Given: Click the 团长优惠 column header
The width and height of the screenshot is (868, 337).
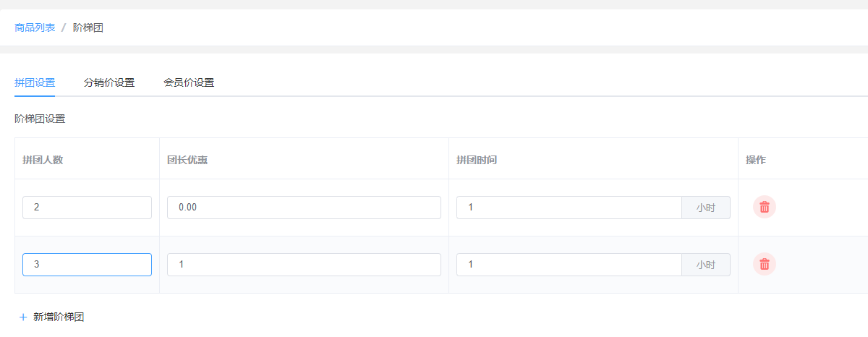Looking at the screenshot, I should [x=187, y=160].
